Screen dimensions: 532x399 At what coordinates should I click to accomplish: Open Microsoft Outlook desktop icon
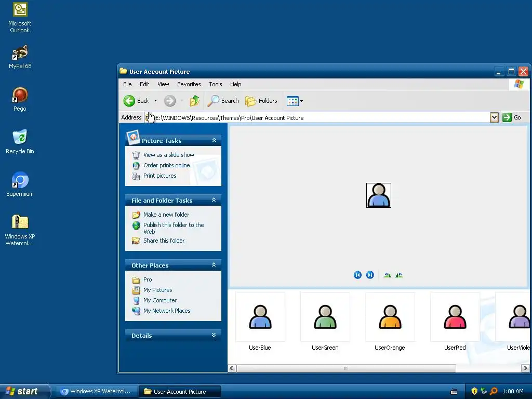tap(20, 18)
